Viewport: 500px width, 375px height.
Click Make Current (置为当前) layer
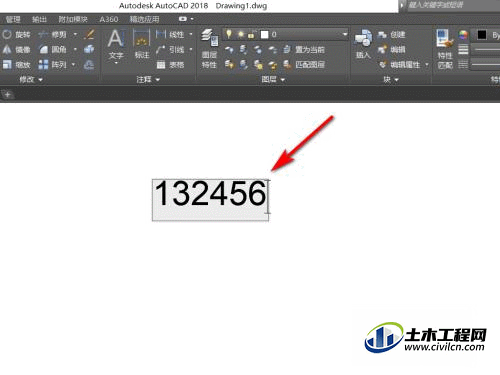(304, 50)
